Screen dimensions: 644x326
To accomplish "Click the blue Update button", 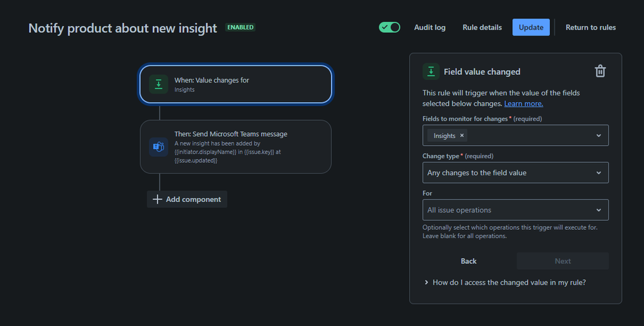I will click(530, 28).
